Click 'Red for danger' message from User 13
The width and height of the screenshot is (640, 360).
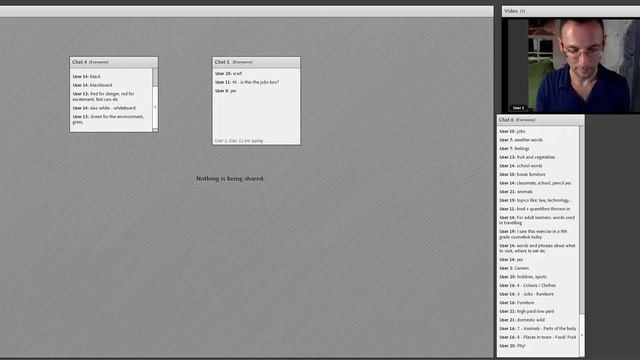point(104,96)
